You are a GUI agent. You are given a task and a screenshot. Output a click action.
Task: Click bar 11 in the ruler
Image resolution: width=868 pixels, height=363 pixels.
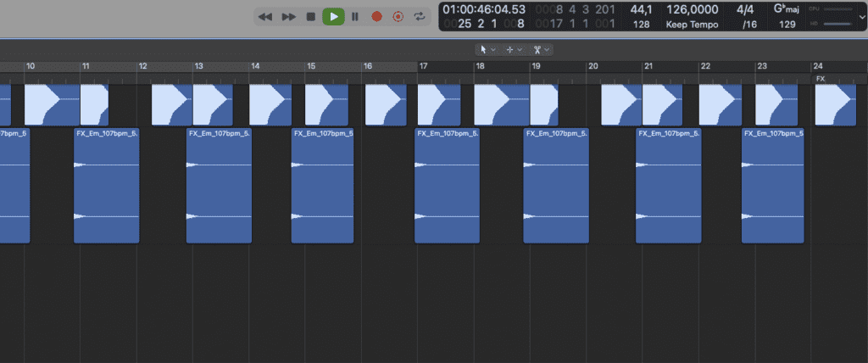click(x=86, y=66)
